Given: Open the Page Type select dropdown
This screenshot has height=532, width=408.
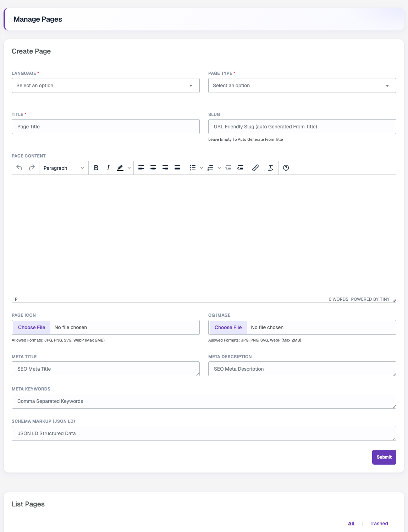Looking at the screenshot, I should coord(302,85).
